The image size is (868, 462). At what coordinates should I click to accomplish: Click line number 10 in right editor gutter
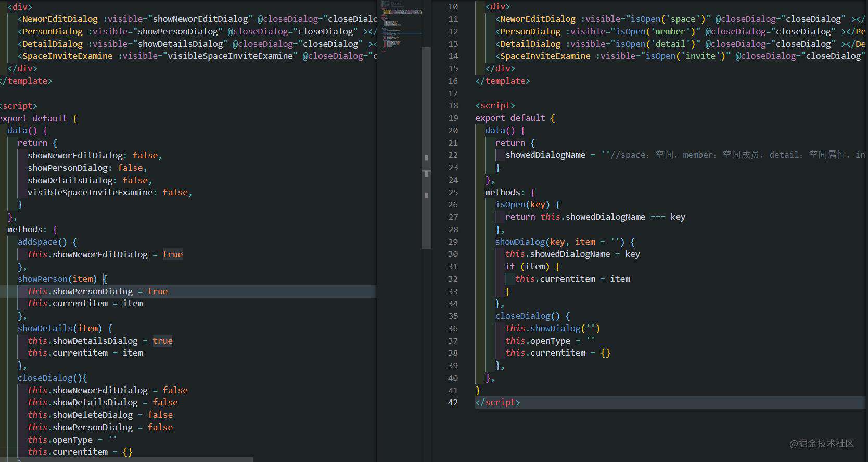pyautogui.click(x=453, y=7)
